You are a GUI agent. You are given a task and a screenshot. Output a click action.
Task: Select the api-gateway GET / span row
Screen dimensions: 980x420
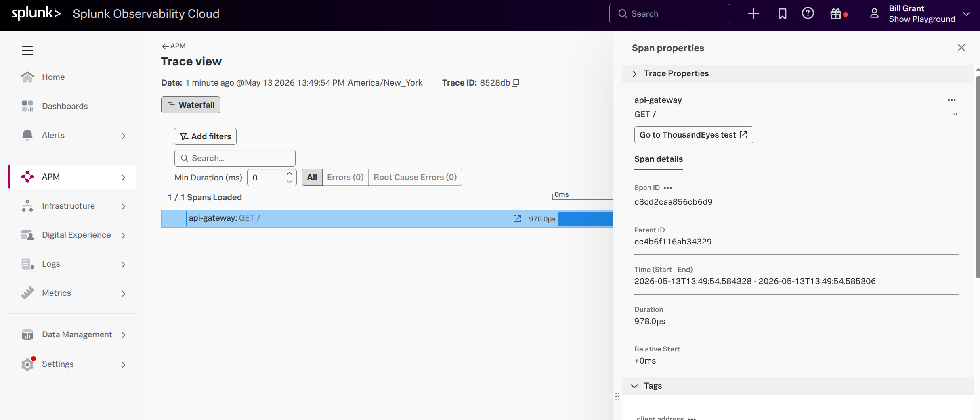[x=387, y=219]
